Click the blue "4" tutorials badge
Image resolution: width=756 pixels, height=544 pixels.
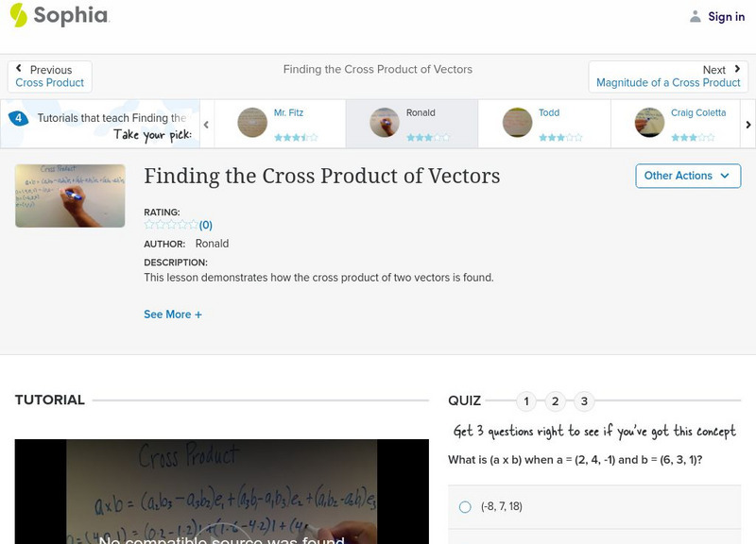[17, 117]
